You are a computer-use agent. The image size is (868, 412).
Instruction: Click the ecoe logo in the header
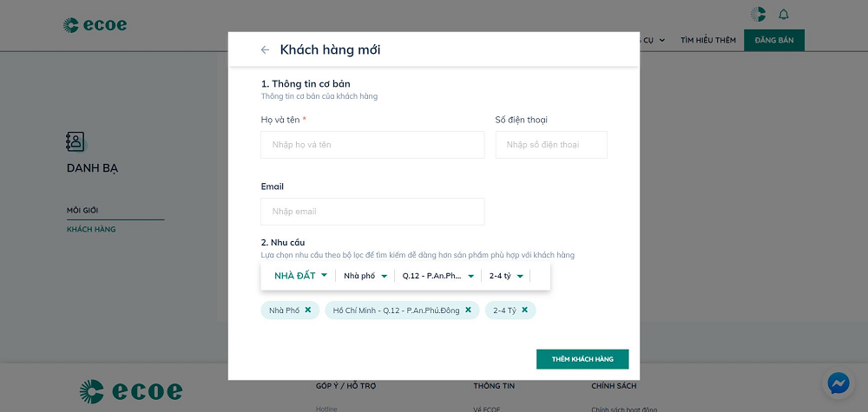(95, 25)
